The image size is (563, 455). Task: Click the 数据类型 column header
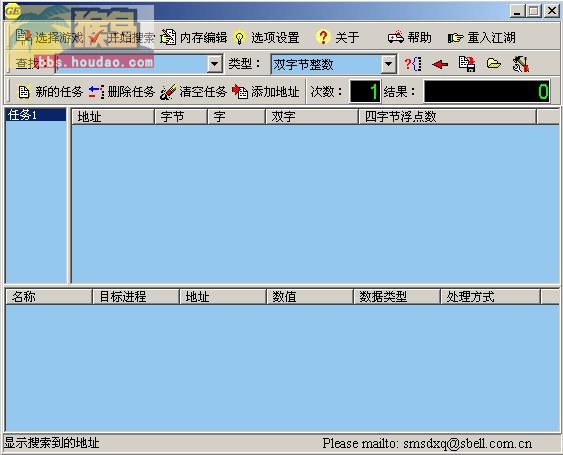396,297
